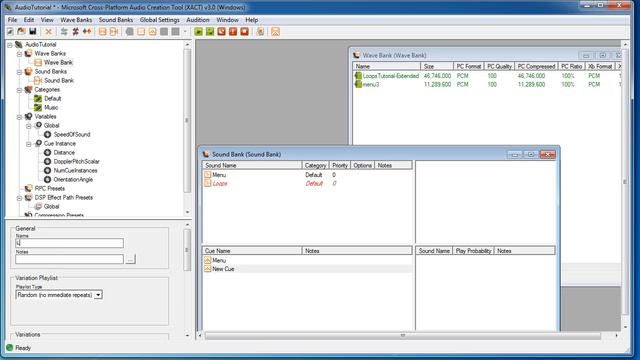Click the New Cue icon in cue list
The height and width of the screenshot is (360, 640).
coord(207,269)
